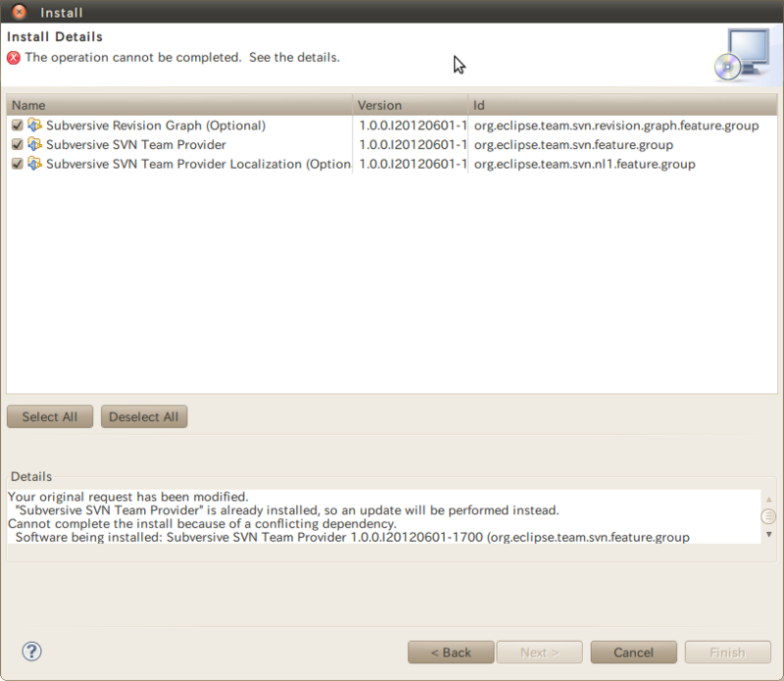Click the Subversive SVN Team Provider feature icon
Viewport: 784px width, 681px height.
click(x=34, y=144)
